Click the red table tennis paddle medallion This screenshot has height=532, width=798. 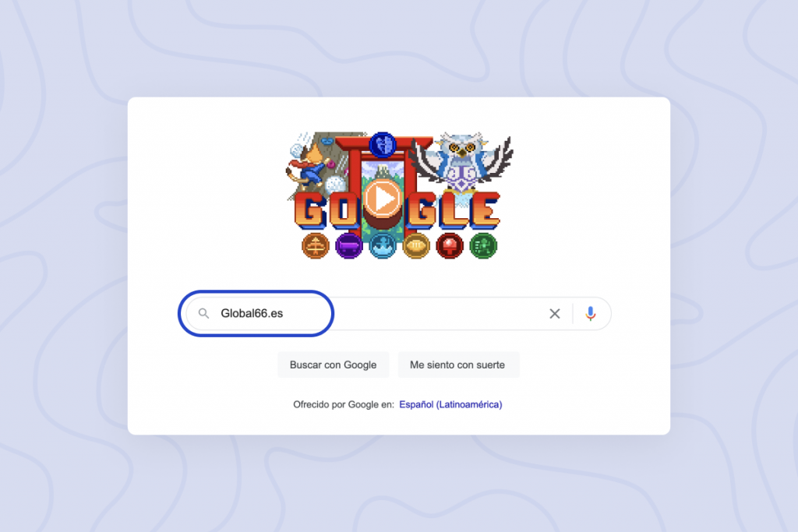coord(450,246)
